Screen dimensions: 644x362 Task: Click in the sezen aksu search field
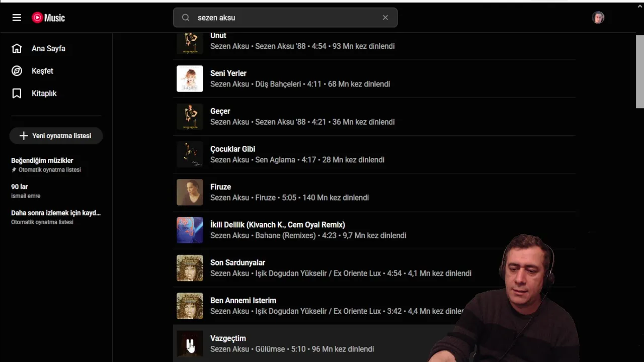click(x=285, y=18)
